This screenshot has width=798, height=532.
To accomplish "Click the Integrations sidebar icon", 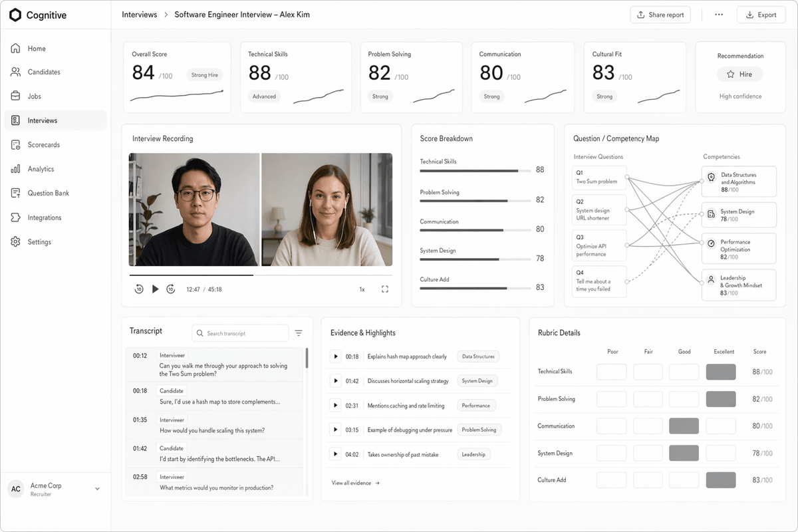I will (x=15, y=217).
